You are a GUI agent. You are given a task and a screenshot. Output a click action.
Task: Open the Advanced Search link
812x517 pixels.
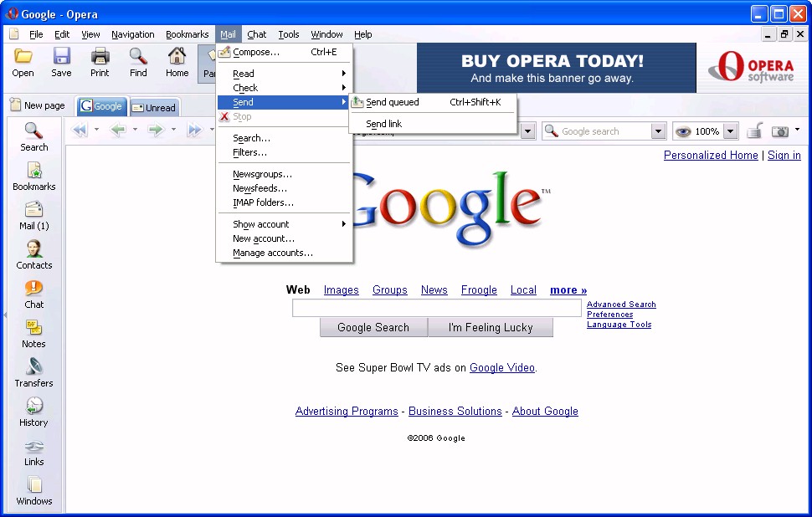coord(621,305)
